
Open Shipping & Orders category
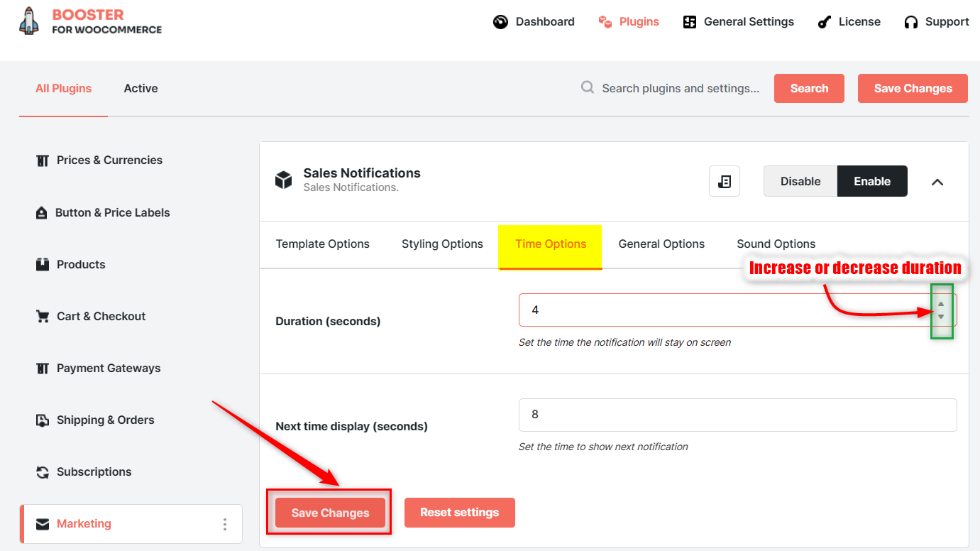coord(105,420)
